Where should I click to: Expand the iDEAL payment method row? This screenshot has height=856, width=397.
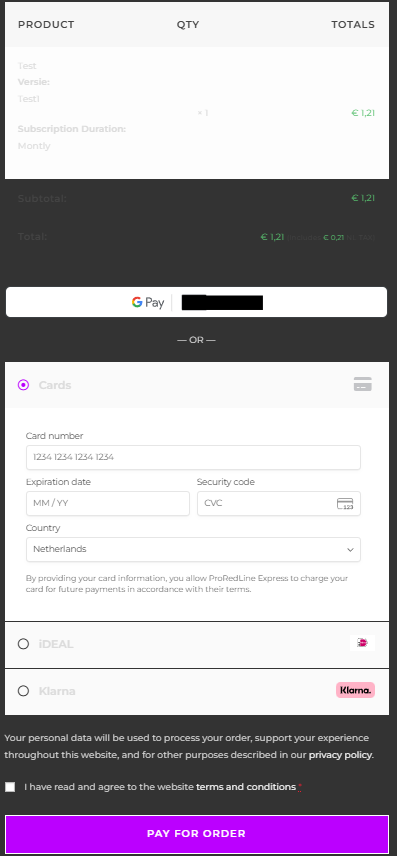coord(197,645)
